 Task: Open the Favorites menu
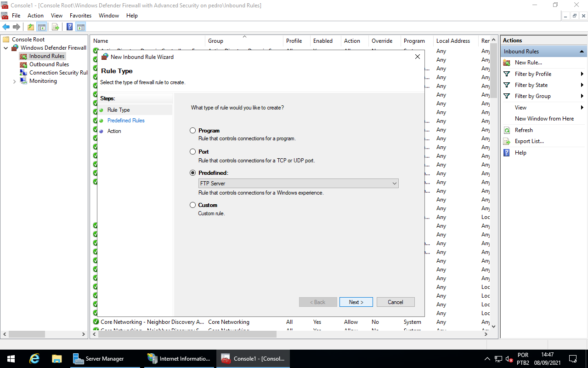pyautogui.click(x=80, y=15)
